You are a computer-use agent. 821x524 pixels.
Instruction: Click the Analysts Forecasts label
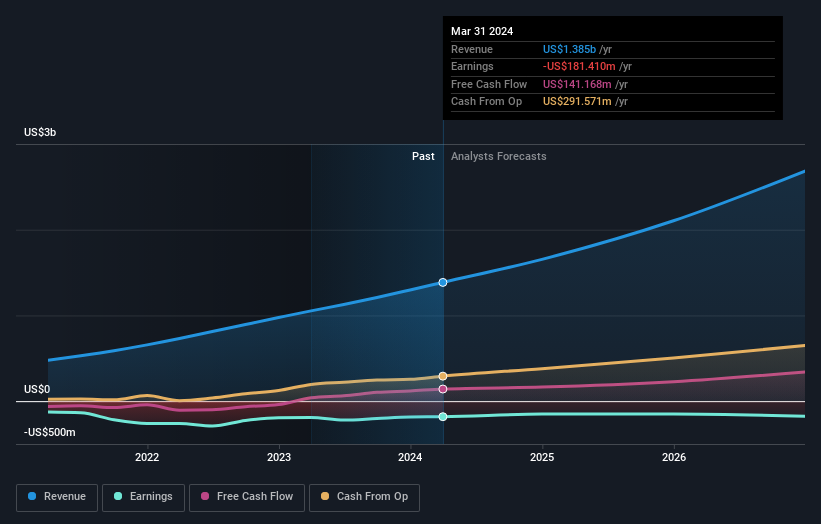coord(498,156)
